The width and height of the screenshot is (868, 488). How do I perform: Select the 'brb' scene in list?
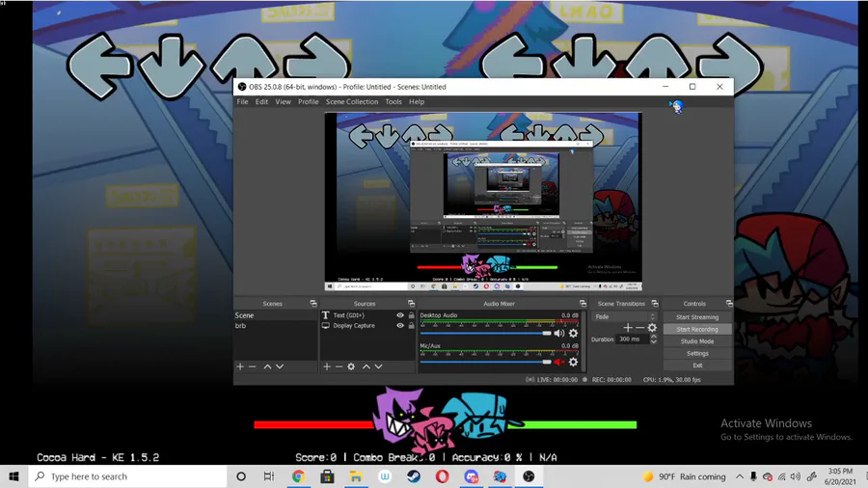click(x=276, y=326)
